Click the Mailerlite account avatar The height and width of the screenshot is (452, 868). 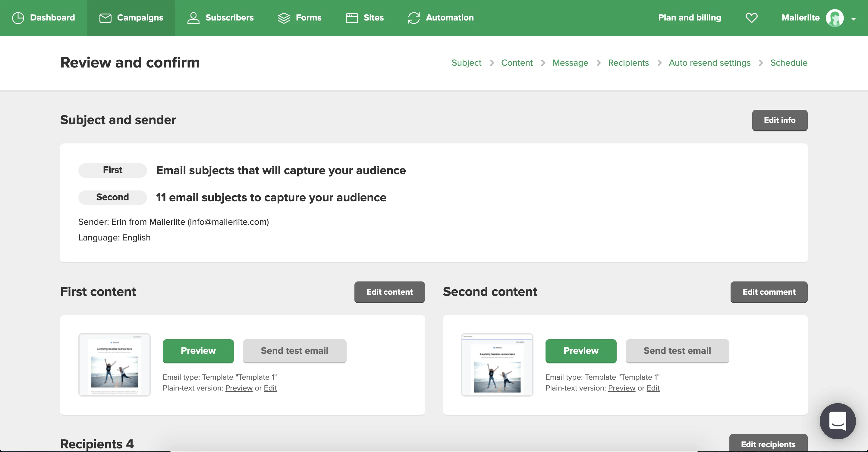[x=834, y=18]
